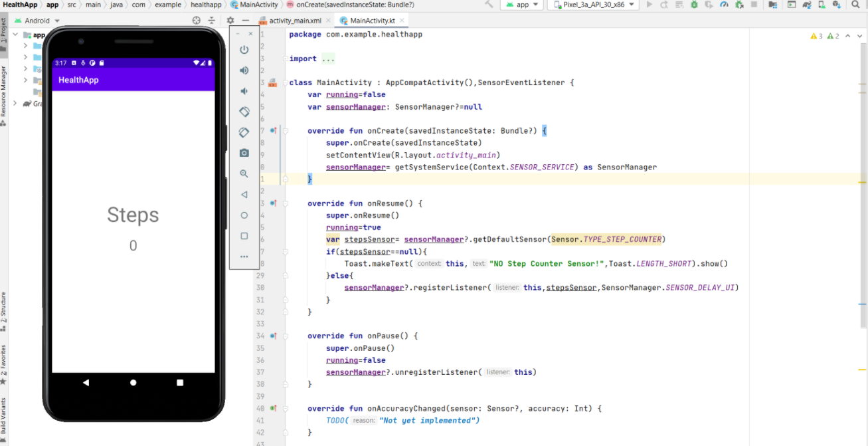
Task: Start debugging with the green bug icon
Action: (694, 5)
